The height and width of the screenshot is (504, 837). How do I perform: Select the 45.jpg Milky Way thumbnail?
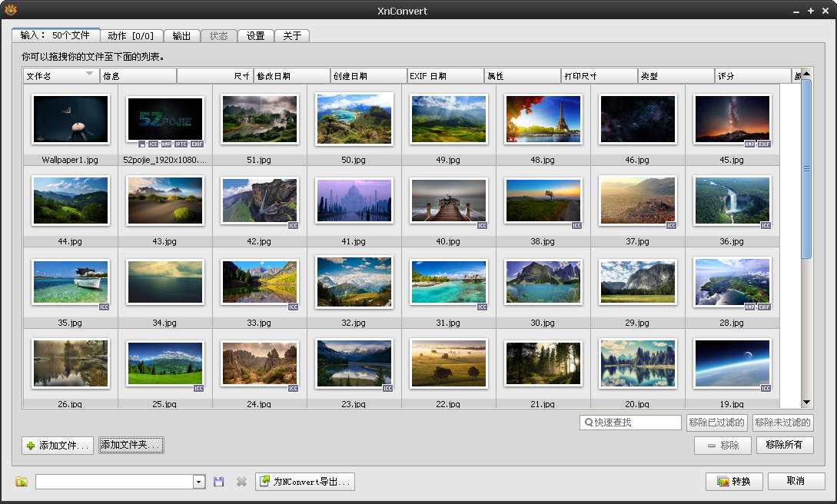tap(732, 119)
